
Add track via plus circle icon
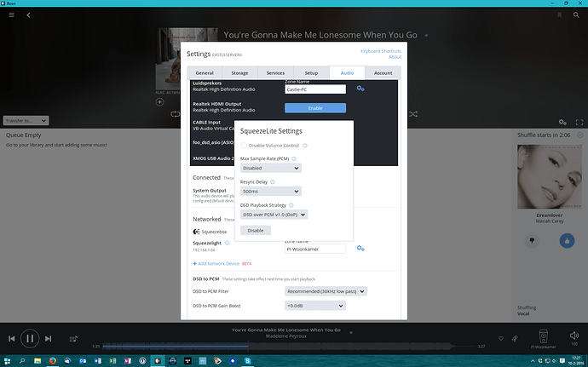click(159, 102)
